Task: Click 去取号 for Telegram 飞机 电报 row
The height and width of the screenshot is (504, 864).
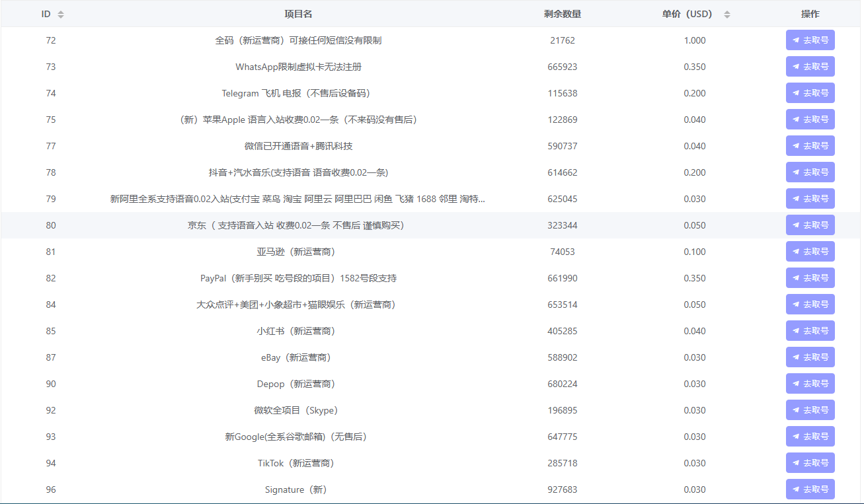Action: [x=810, y=93]
